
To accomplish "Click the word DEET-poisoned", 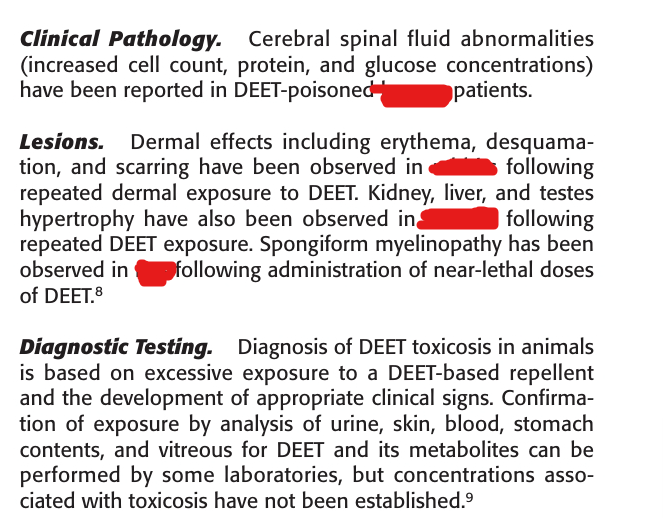I will click(x=302, y=90).
